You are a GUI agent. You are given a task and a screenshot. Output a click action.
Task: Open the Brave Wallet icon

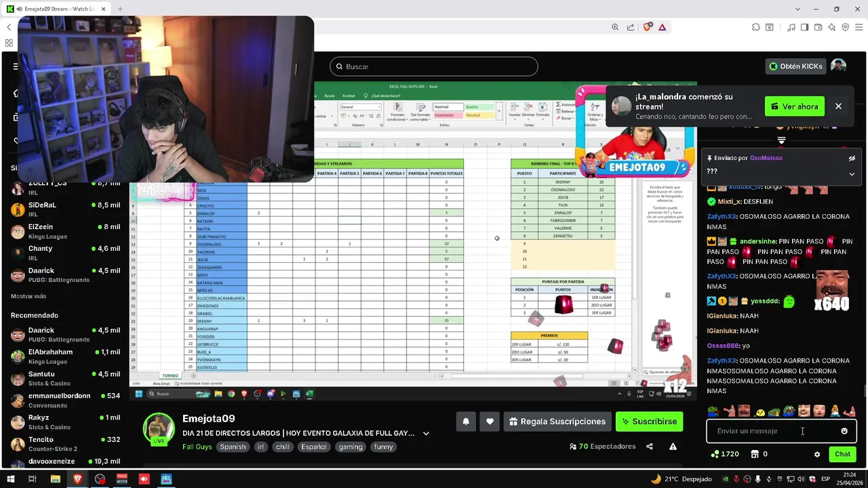coord(818,27)
